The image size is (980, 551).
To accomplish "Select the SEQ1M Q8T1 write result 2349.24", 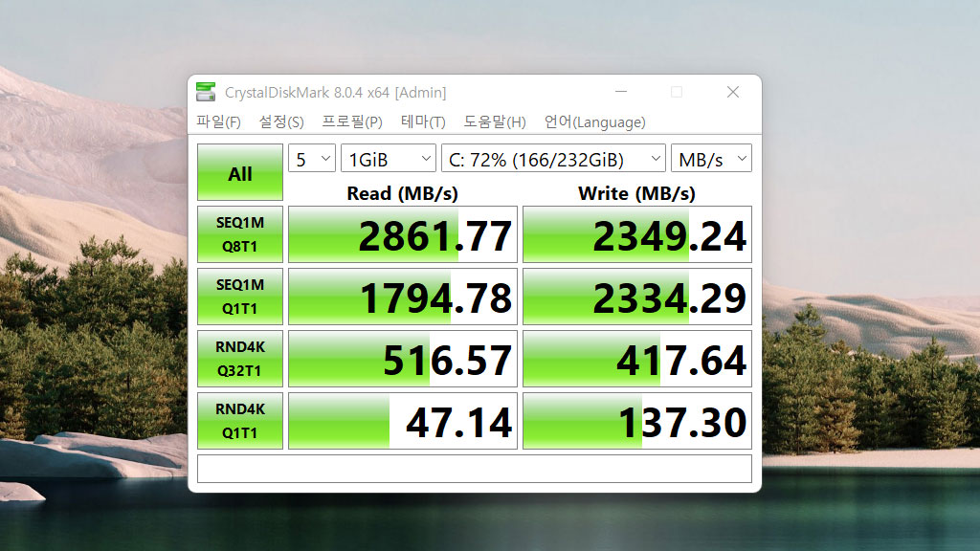I will point(636,234).
